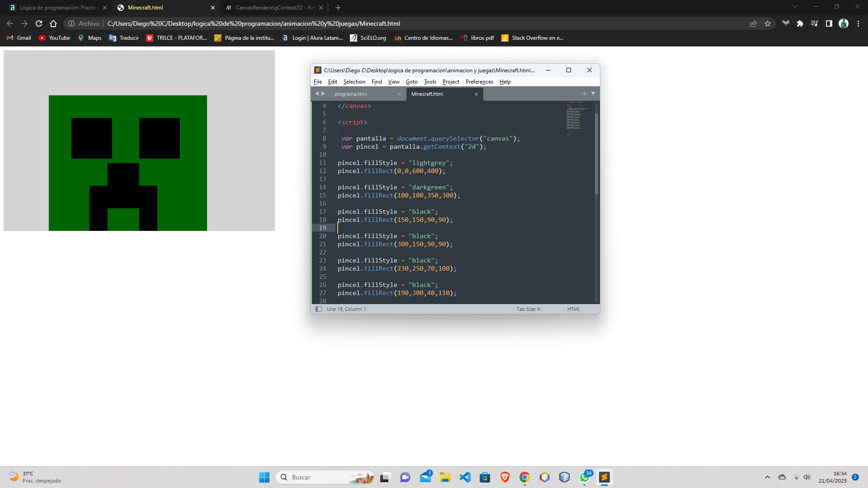The width and height of the screenshot is (868, 488).
Task: Open the Gmail bookmark
Action: tap(19, 38)
